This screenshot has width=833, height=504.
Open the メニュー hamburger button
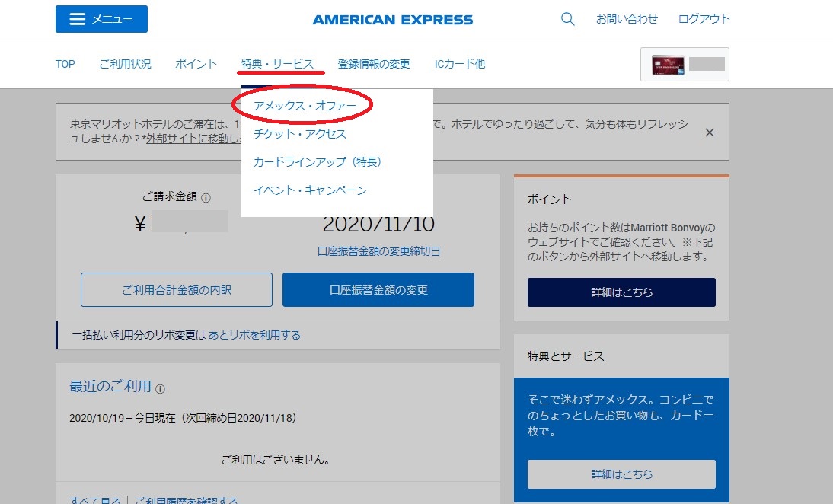(101, 19)
